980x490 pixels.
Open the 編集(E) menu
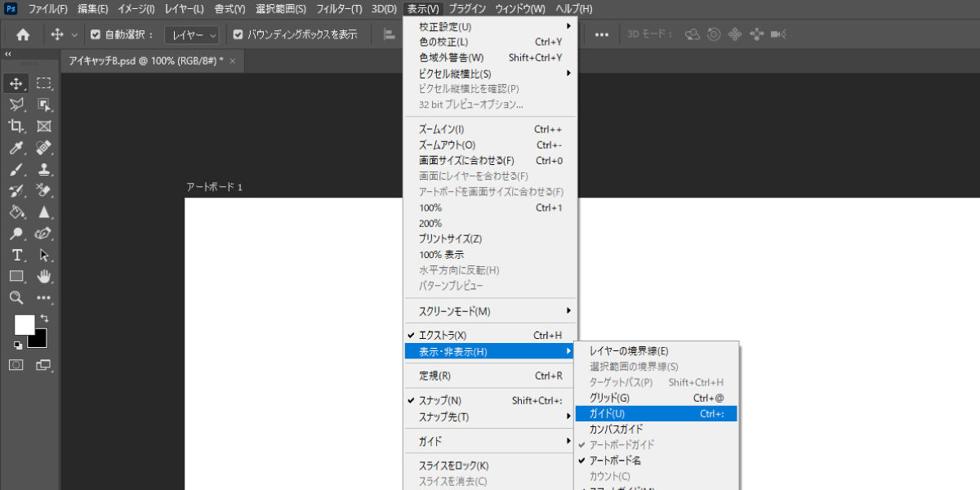92,9
